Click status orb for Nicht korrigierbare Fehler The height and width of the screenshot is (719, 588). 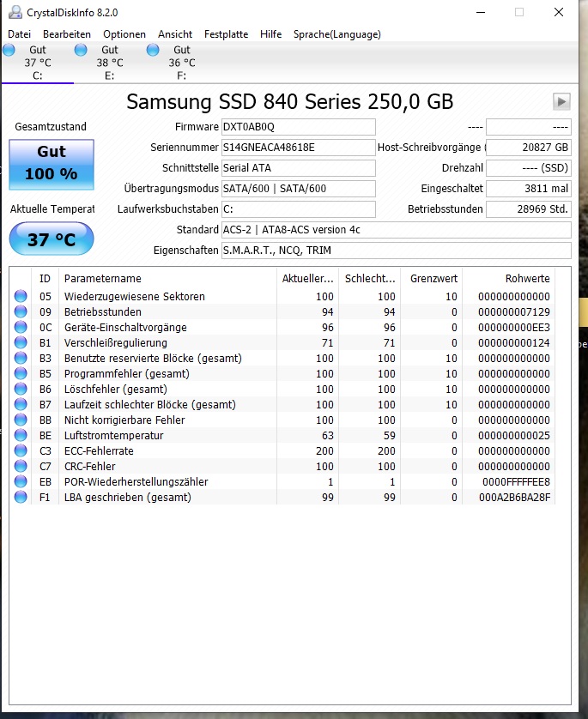21,420
